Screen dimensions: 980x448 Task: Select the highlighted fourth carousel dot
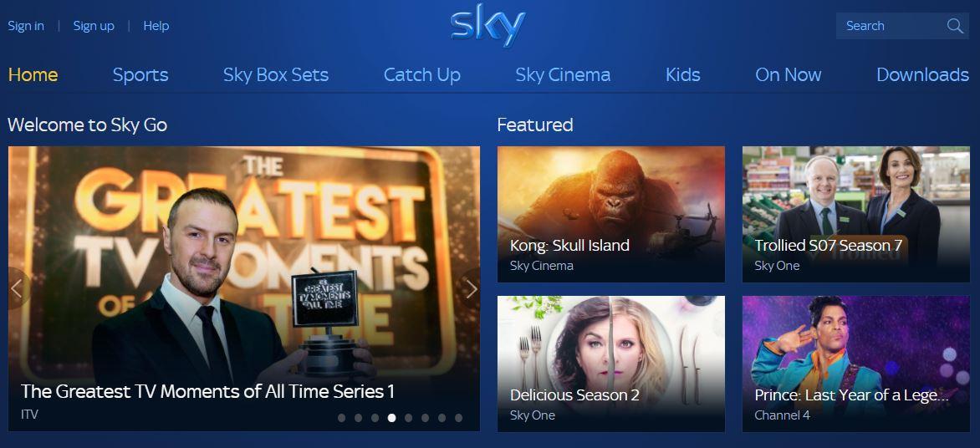pyautogui.click(x=392, y=418)
